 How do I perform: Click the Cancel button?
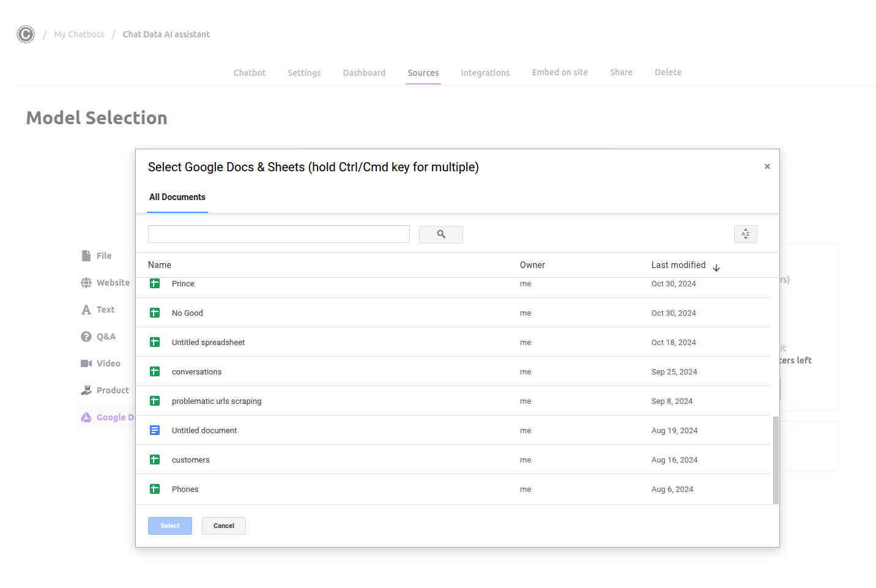(224, 526)
